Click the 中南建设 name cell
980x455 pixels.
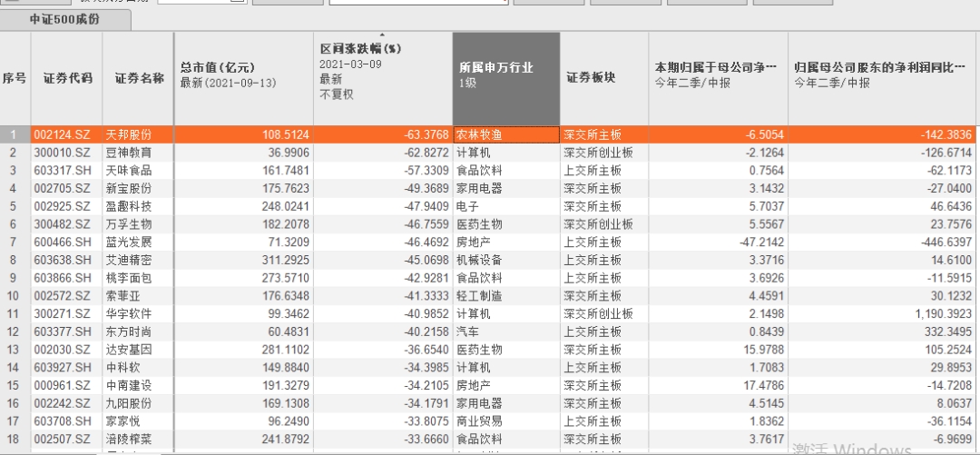click(x=138, y=385)
